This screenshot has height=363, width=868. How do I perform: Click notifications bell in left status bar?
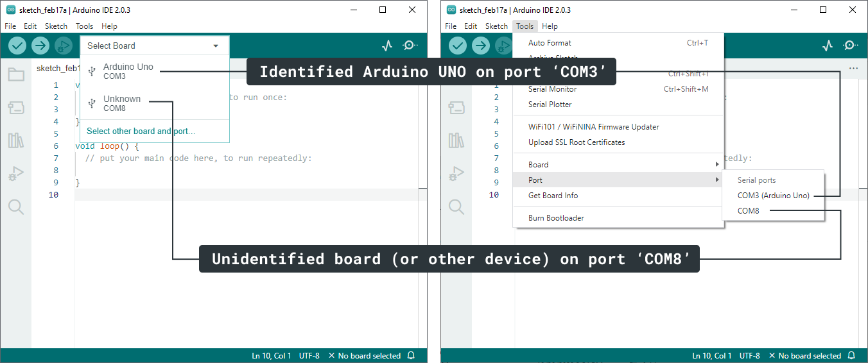pos(411,355)
